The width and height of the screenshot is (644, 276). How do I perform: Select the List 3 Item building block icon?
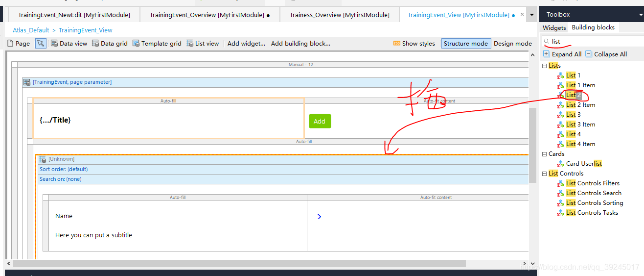(x=560, y=125)
